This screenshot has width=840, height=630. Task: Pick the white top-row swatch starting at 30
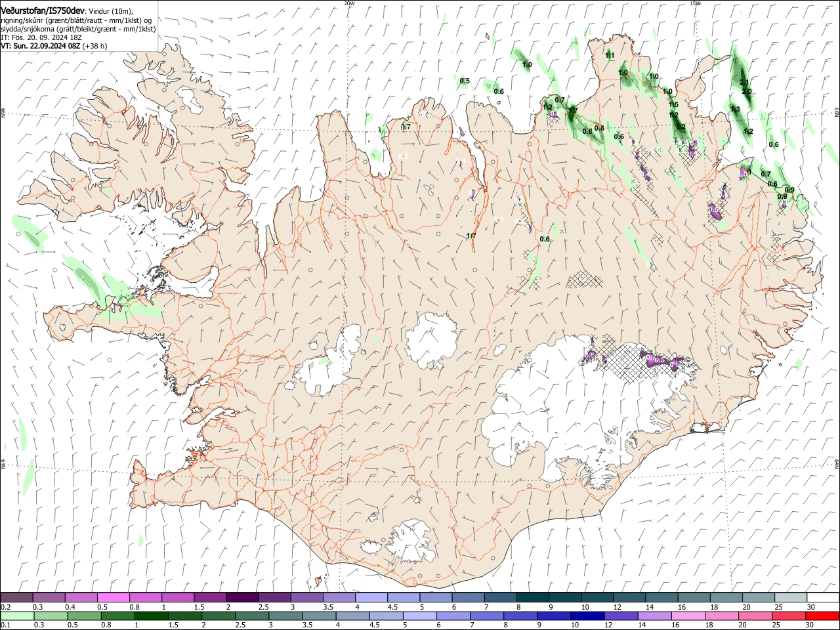point(824,598)
